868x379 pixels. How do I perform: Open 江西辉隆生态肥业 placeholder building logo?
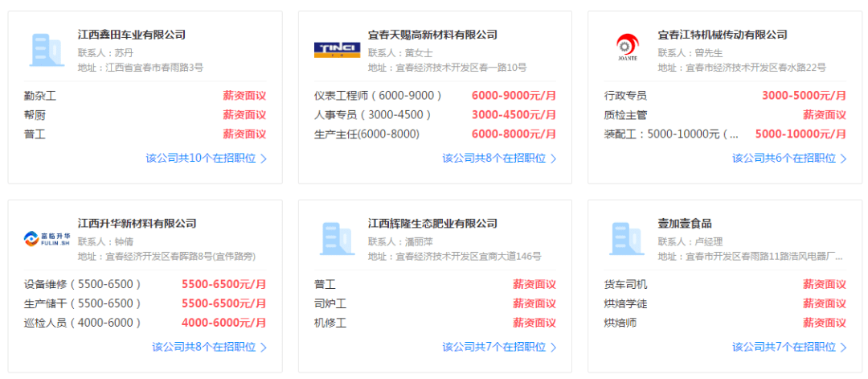click(337, 239)
